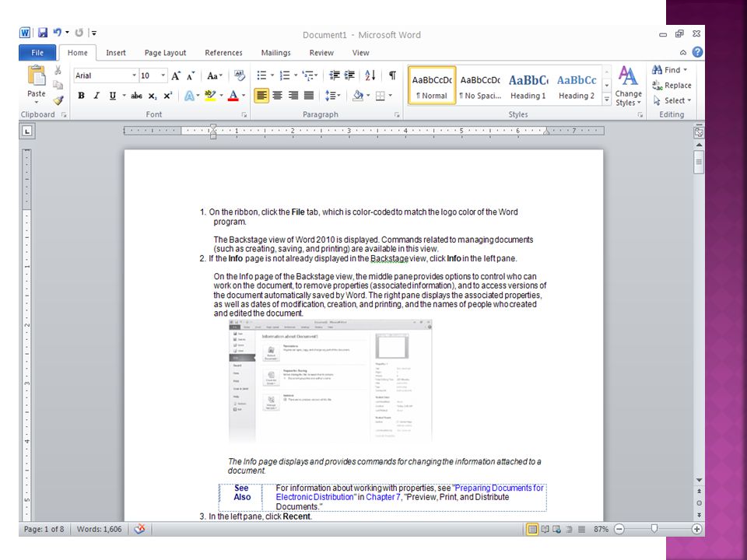Viewport: 747px width, 560px height.
Task: Apply strikethrough with the abc icon
Action: (136, 96)
